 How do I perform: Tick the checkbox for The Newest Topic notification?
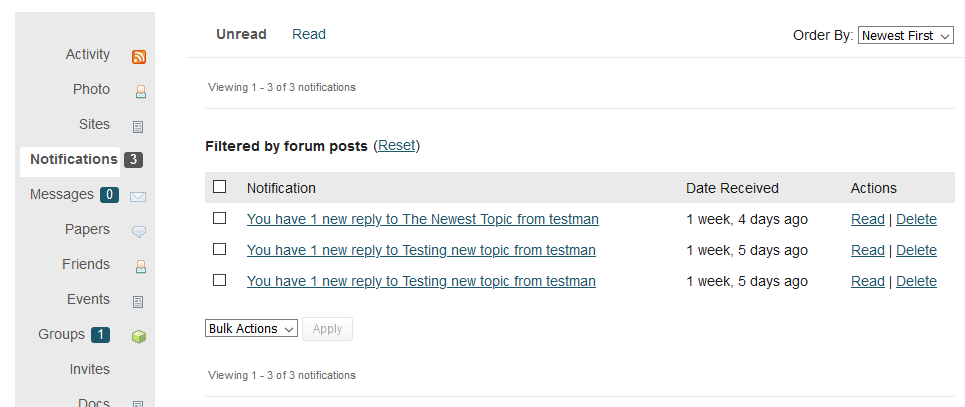[x=219, y=218]
